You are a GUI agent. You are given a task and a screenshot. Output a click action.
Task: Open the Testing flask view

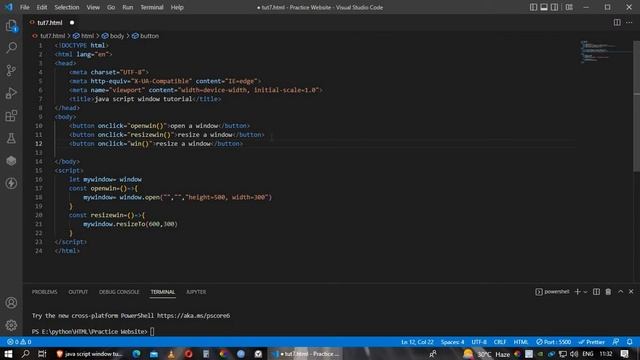click(11, 138)
